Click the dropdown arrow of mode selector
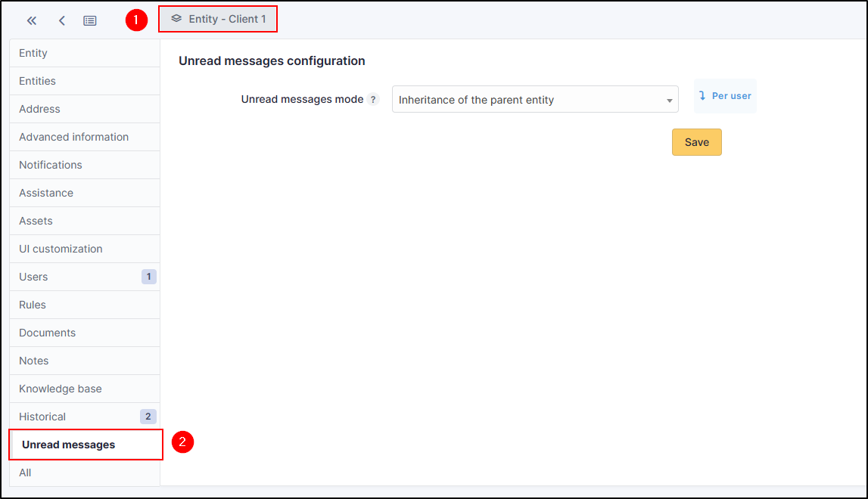This screenshot has width=868, height=499. coord(669,101)
